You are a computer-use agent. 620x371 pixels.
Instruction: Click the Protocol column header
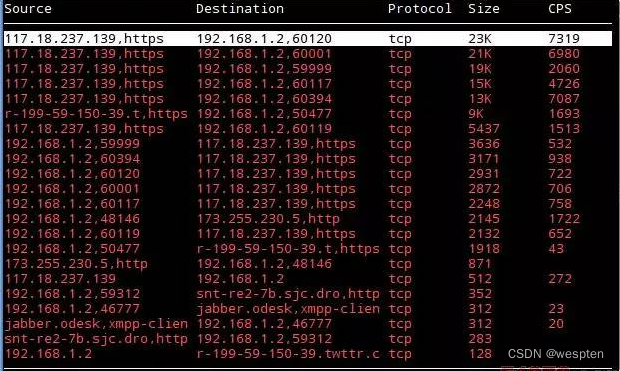click(x=420, y=9)
